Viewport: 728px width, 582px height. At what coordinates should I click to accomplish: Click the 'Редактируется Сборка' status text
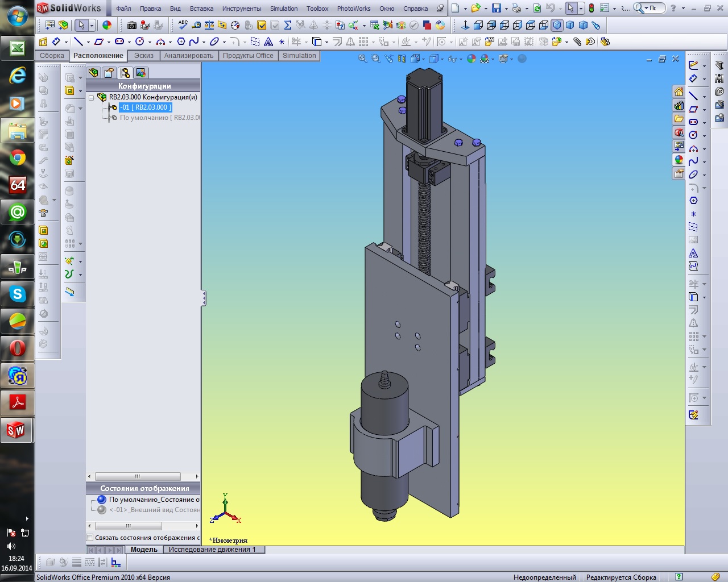[621, 577]
